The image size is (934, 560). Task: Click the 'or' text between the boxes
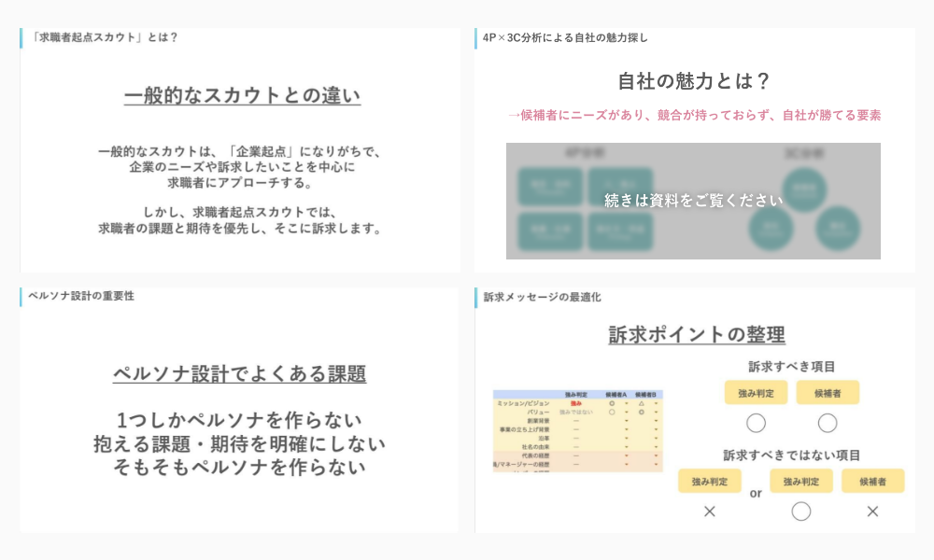756,494
